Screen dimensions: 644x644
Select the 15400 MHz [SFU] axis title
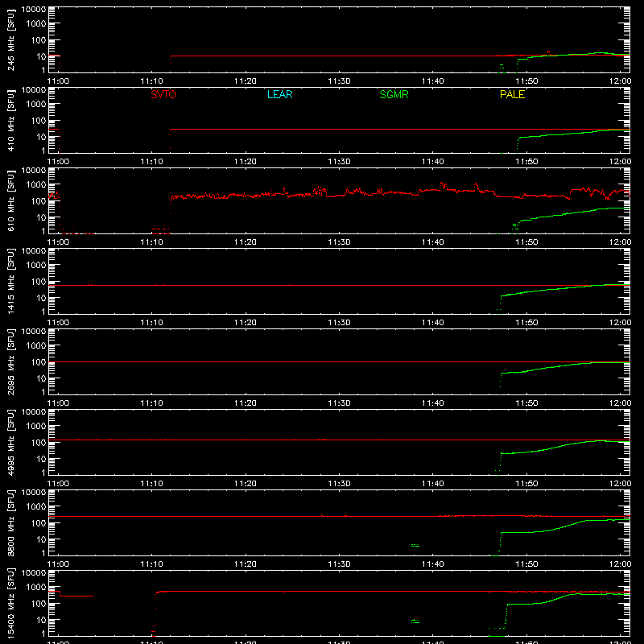[x=11, y=603]
